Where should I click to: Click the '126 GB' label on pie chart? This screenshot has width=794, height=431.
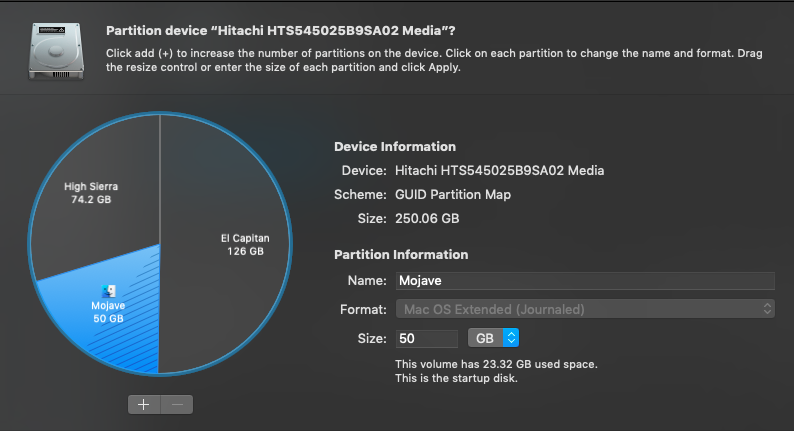point(245,251)
